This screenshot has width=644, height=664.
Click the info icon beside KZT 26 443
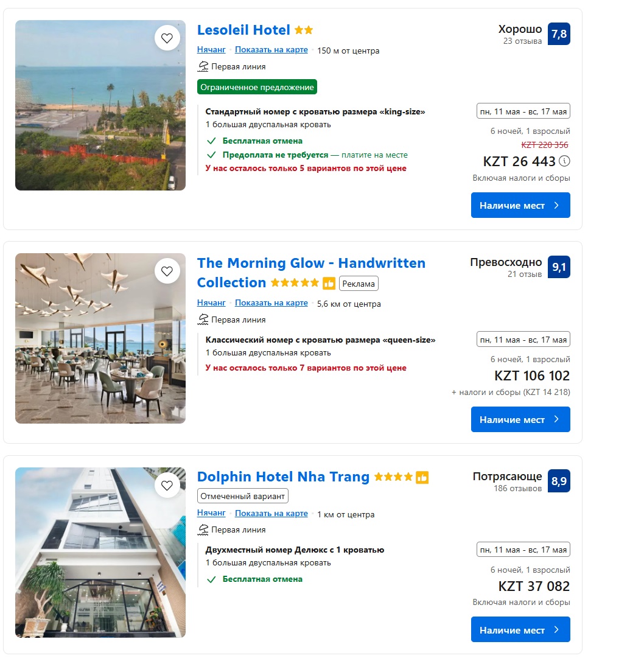[565, 161]
